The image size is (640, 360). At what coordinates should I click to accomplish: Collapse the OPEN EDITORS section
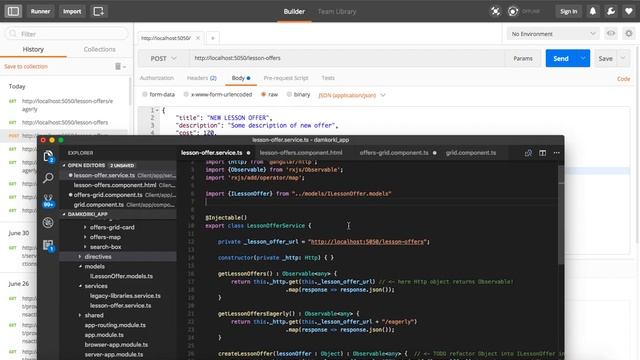tap(64, 165)
